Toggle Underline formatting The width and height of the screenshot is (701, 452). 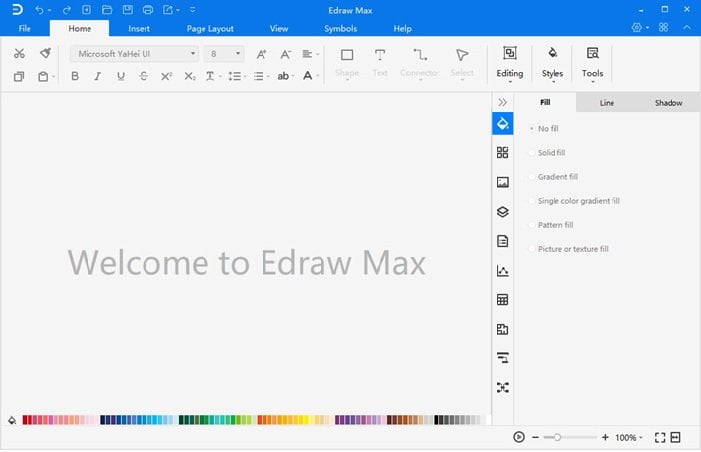coord(121,76)
